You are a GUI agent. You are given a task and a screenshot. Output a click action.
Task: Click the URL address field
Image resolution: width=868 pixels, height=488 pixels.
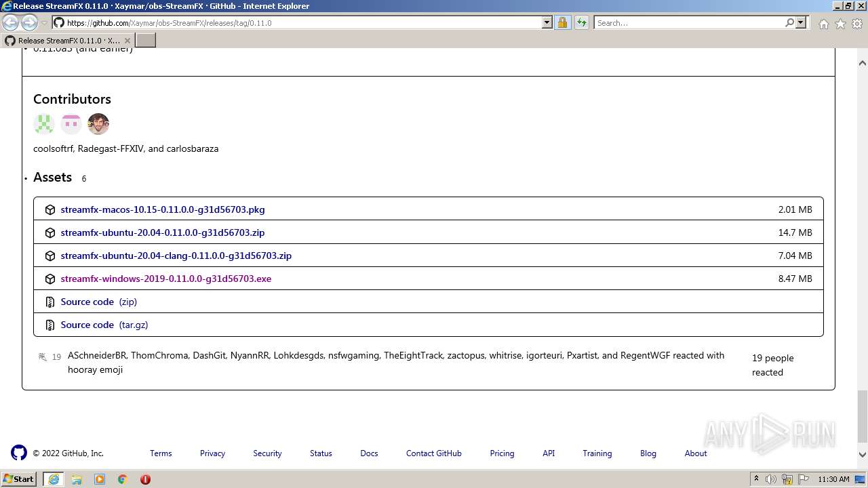click(296, 22)
